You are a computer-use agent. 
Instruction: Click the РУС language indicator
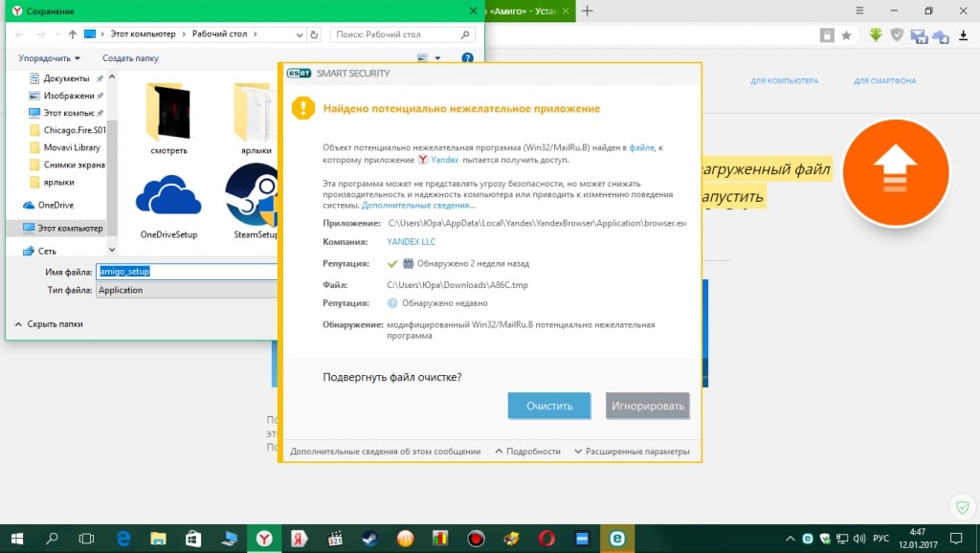tap(880, 538)
